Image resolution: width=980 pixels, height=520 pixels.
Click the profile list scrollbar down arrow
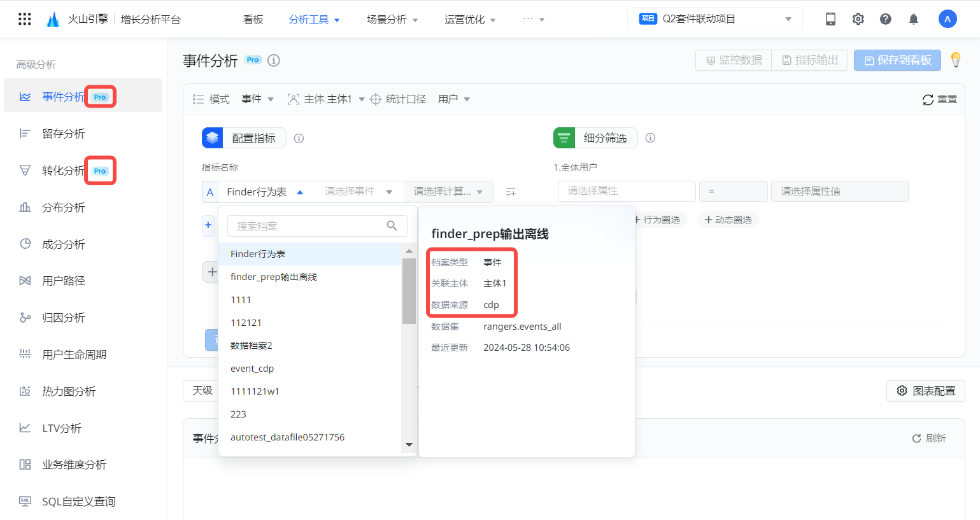tap(409, 445)
